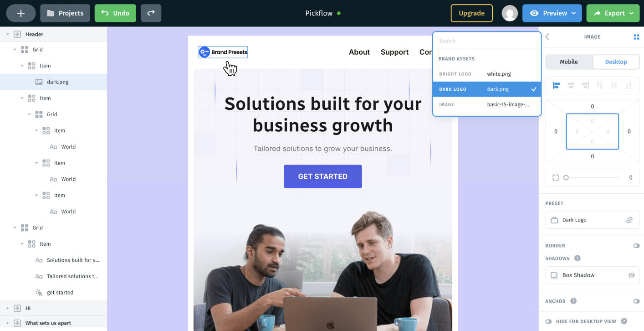
Task: Choose white.png Bright Logo option
Action: click(487, 74)
